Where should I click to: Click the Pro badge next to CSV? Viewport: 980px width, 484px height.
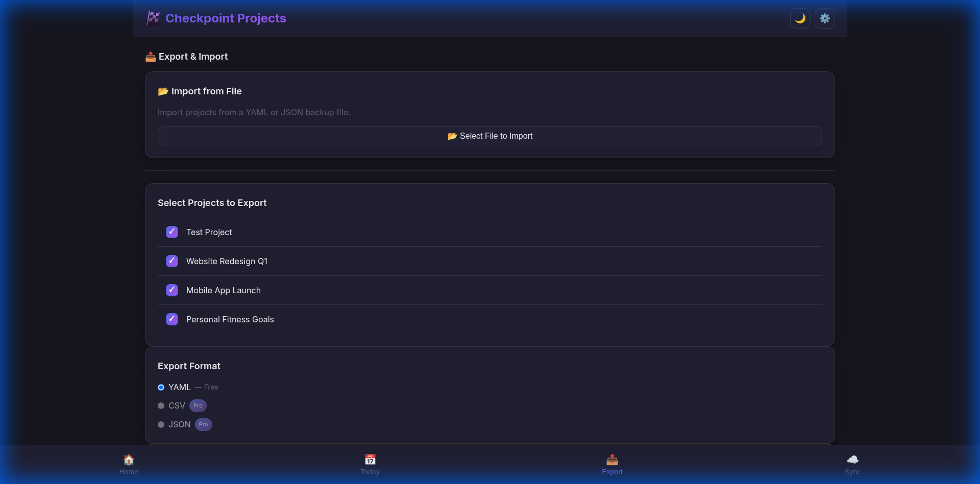[x=198, y=406]
